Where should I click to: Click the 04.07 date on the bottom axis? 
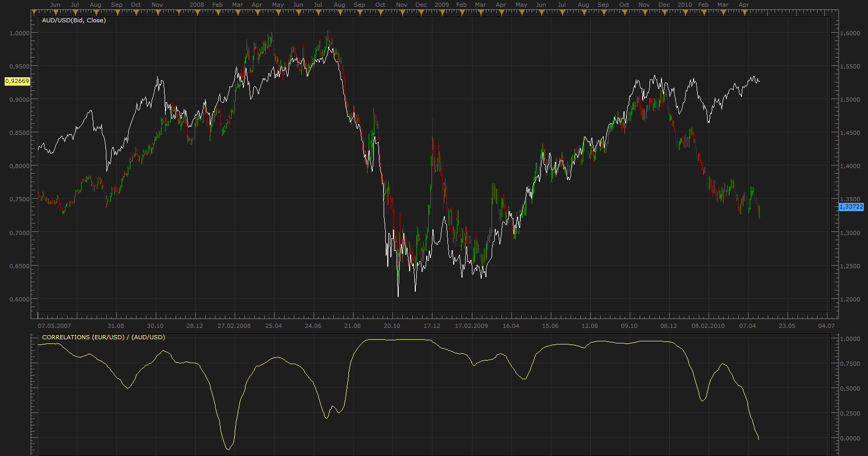point(826,326)
